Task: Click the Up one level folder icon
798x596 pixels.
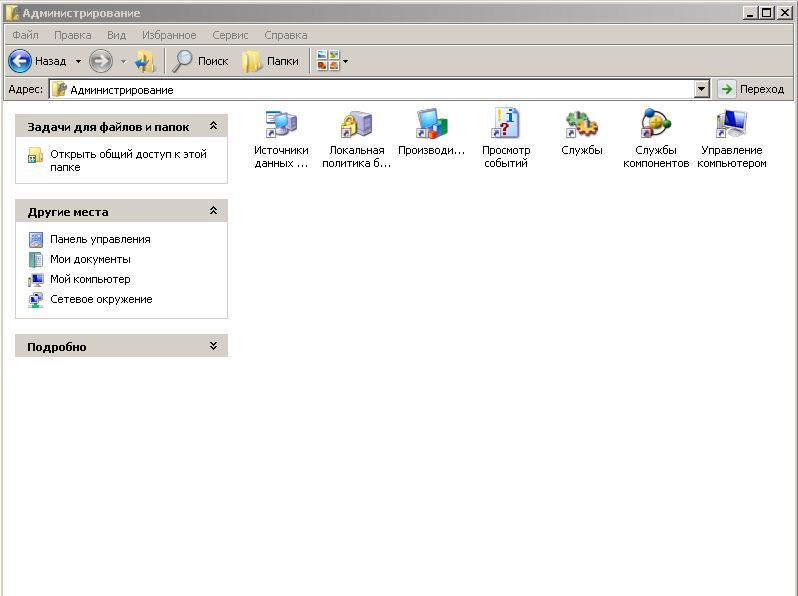Action: click(x=146, y=61)
